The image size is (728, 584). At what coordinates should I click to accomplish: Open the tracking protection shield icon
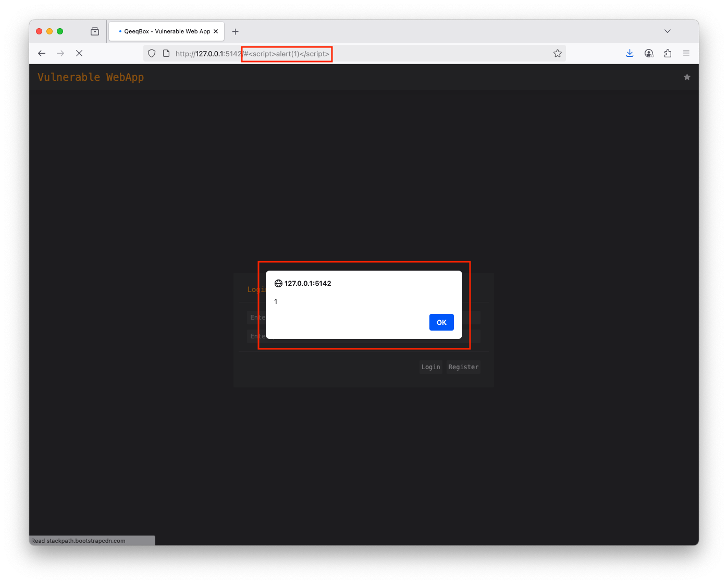152,53
